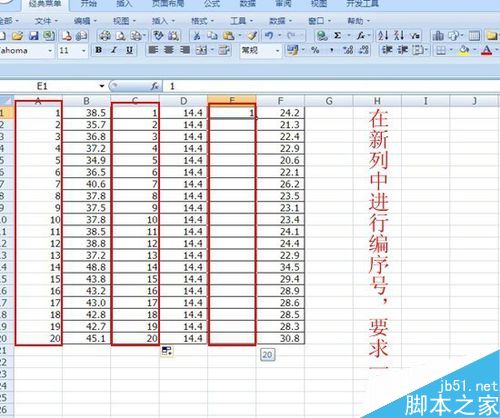Click the Undo arrow icon
The width and height of the screenshot is (500, 418).
[x=269, y=35]
